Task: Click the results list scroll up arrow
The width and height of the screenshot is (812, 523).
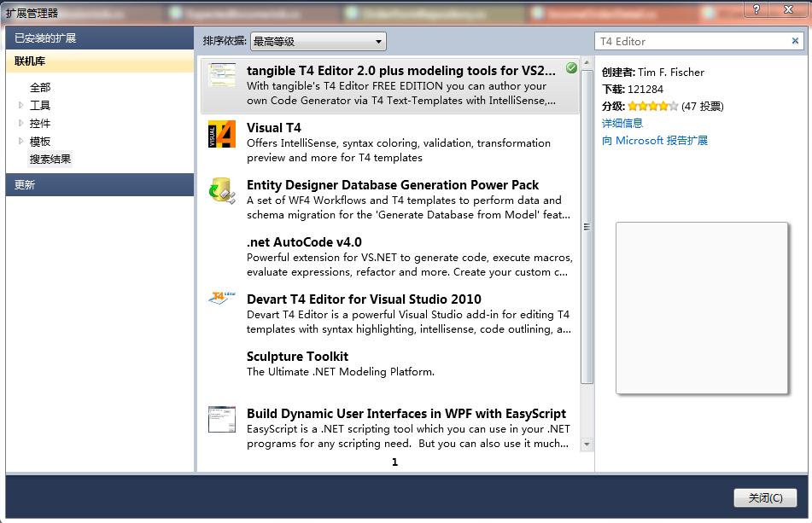Action: pyautogui.click(x=587, y=62)
